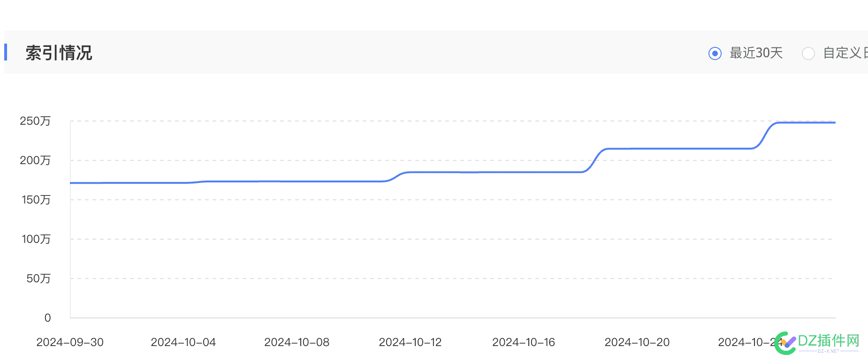Click the DZ插件网 watermark text
The height and width of the screenshot is (362, 868).
(x=829, y=341)
